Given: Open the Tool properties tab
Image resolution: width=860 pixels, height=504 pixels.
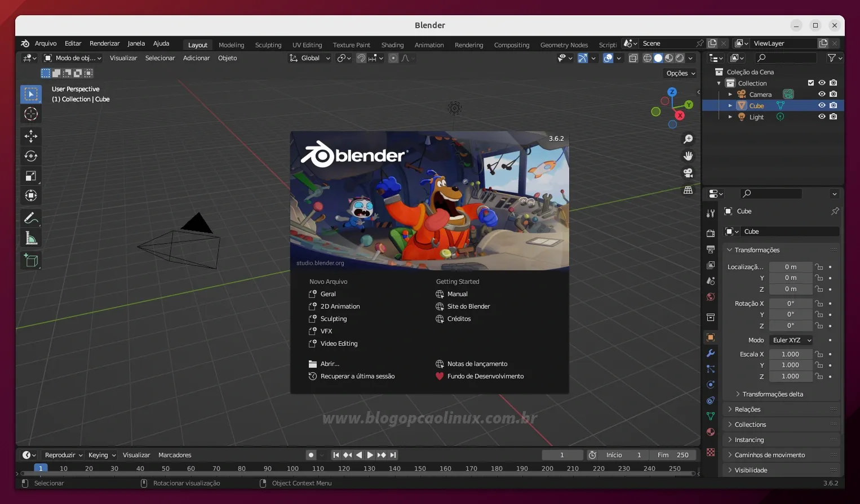Looking at the screenshot, I should coord(711,213).
